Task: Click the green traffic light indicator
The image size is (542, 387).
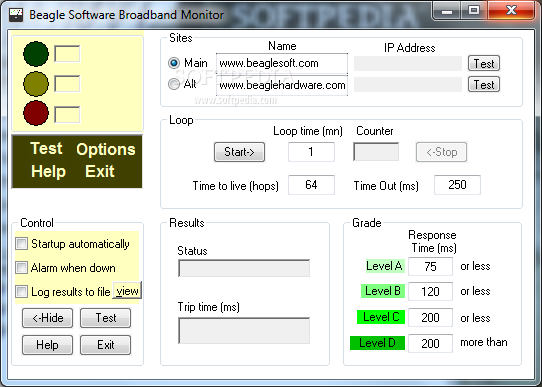Action: coord(36,54)
